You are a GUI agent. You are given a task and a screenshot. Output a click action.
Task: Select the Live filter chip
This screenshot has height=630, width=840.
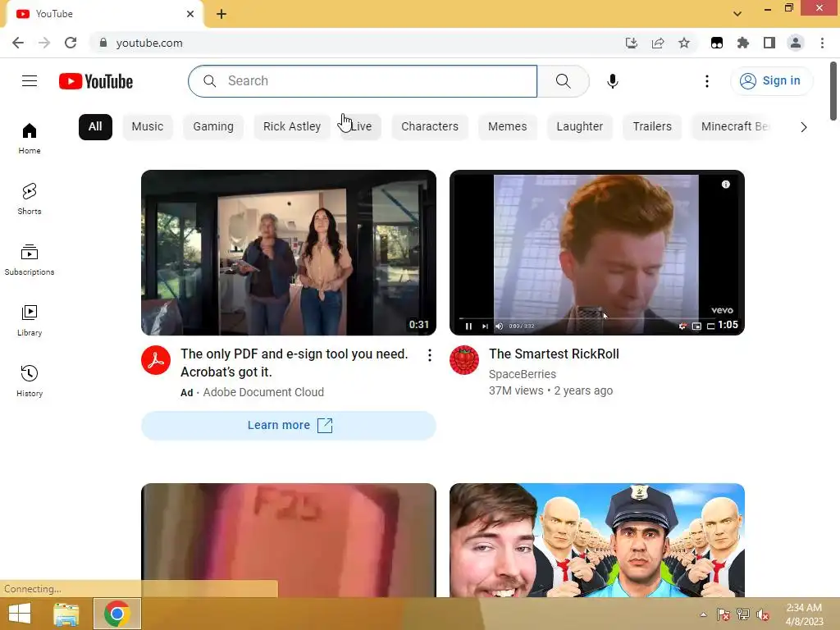(361, 127)
